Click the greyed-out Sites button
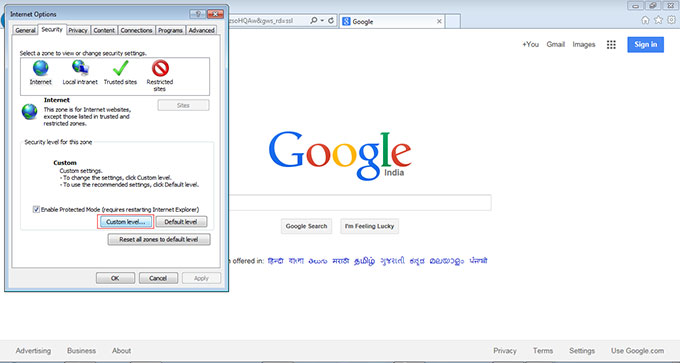 click(x=183, y=105)
